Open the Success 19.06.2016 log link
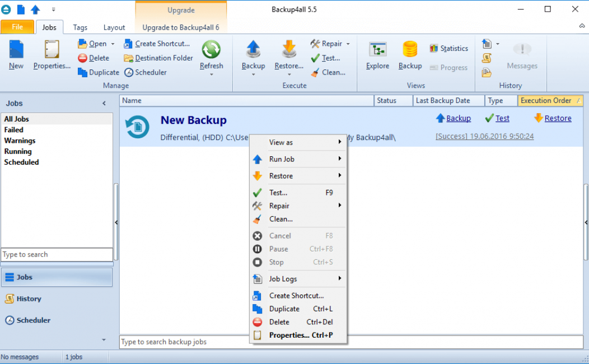 [484, 136]
